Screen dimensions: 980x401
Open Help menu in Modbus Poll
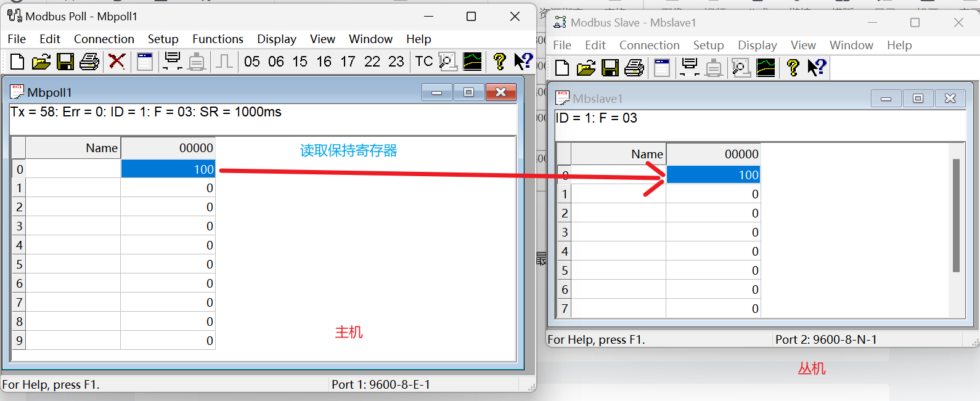[419, 39]
